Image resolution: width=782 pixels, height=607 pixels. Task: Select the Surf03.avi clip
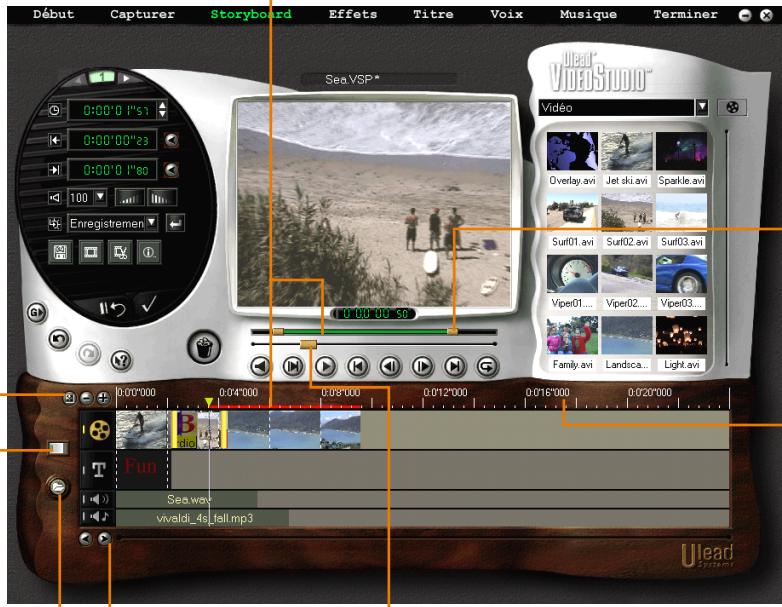click(x=681, y=212)
